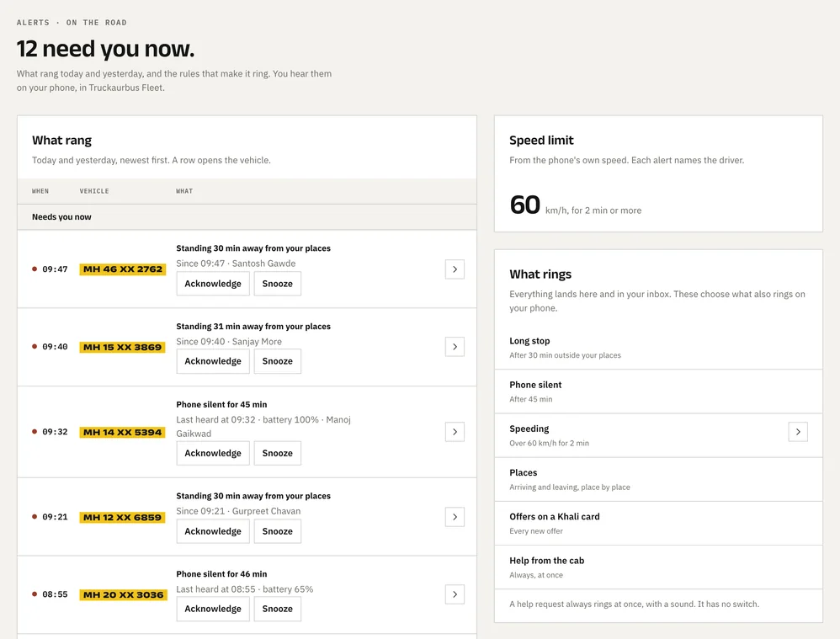Viewport: 840px width, 639px height.
Task: Acknowledge the MH 46 XX 2762 alert
Action: 213,284
